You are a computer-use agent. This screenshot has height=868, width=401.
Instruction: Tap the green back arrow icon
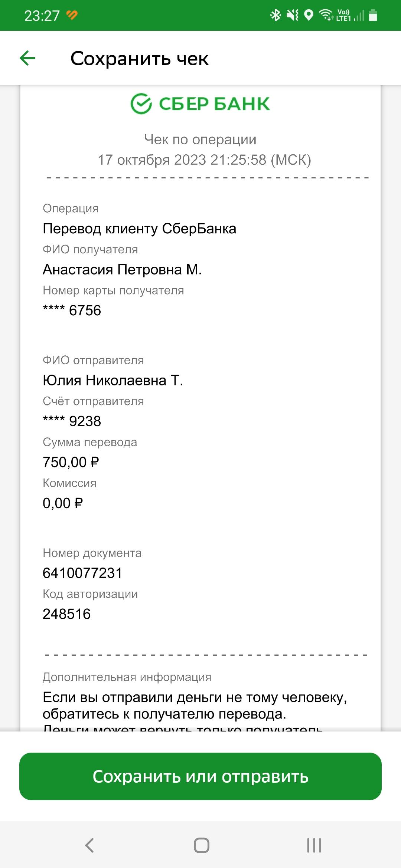[x=27, y=58]
